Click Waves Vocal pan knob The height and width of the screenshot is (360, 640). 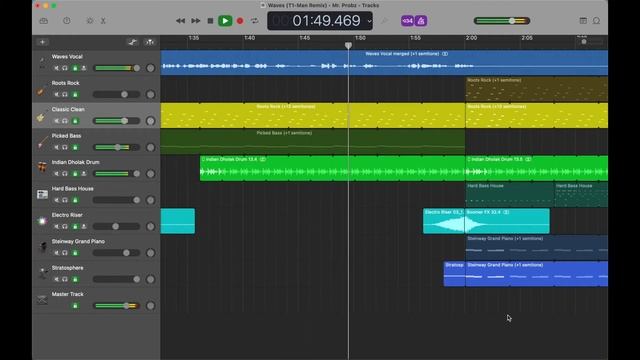pyautogui.click(x=151, y=68)
